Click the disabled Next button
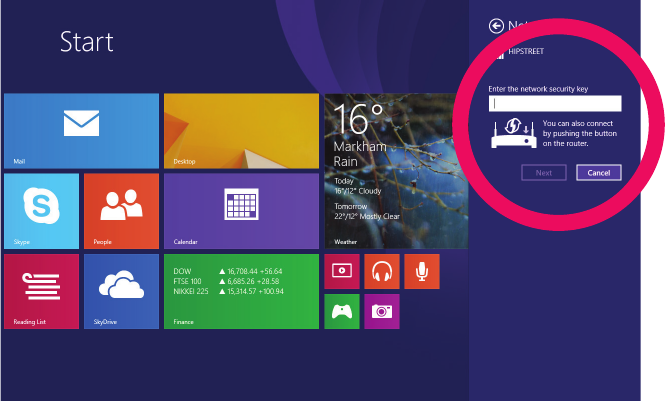The image size is (665, 401). click(544, 173)
